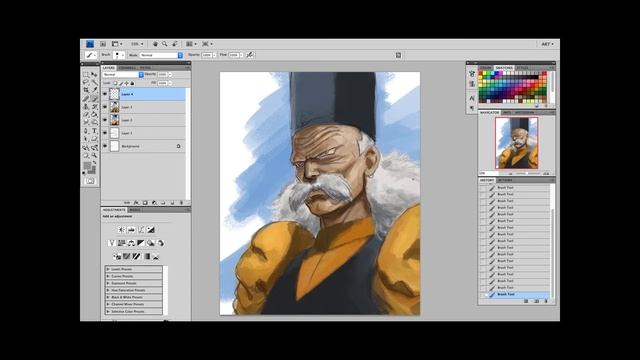Select the Eyedropper tool
The image size is (640, 360).
pyautogui.click(x=94, y=90)
